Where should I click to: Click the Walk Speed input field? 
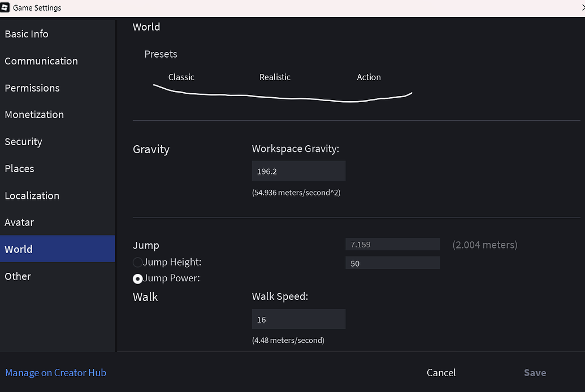pyautogui.click(x=298, y=319)
